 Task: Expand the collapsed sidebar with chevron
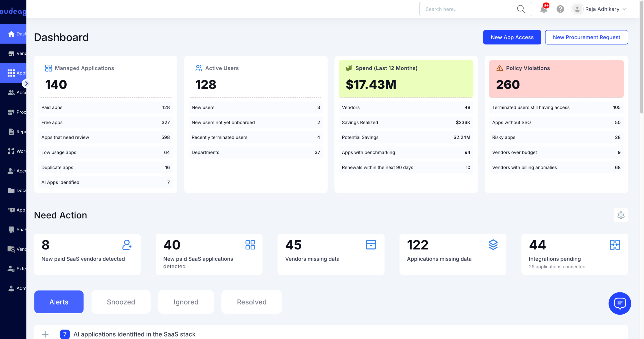(26, 83)
